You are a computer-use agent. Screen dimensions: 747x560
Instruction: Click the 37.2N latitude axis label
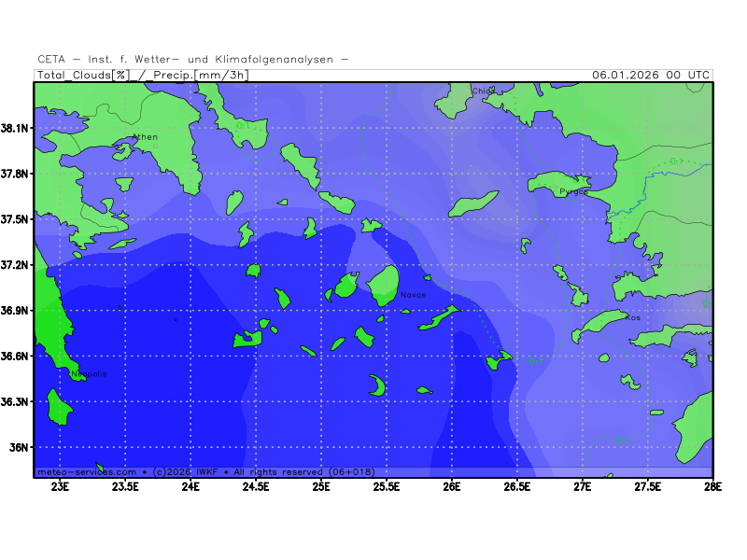point(17,265)
